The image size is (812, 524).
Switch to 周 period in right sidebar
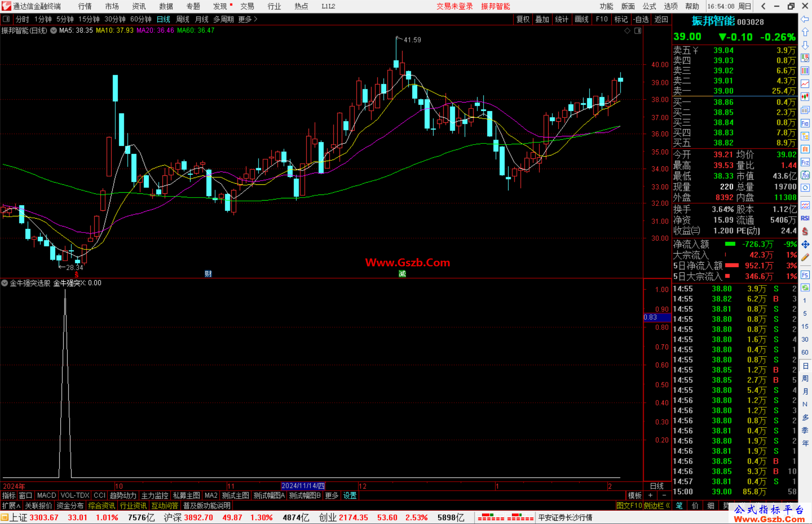coord(805,378)
